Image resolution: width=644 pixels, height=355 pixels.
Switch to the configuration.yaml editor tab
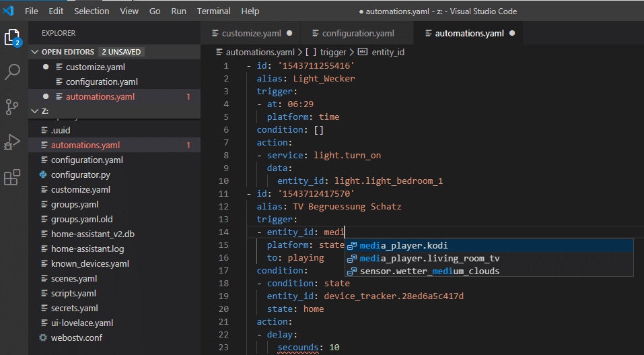coord(357,33)
